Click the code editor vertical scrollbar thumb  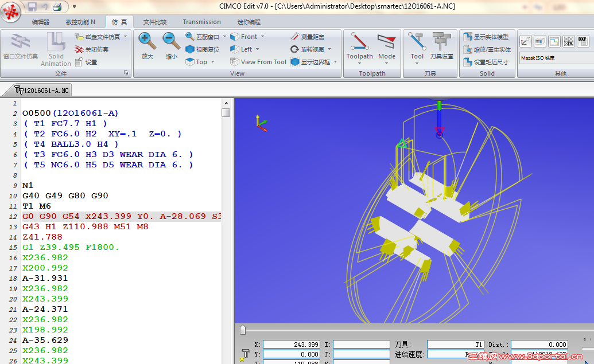tap(226, 113)
